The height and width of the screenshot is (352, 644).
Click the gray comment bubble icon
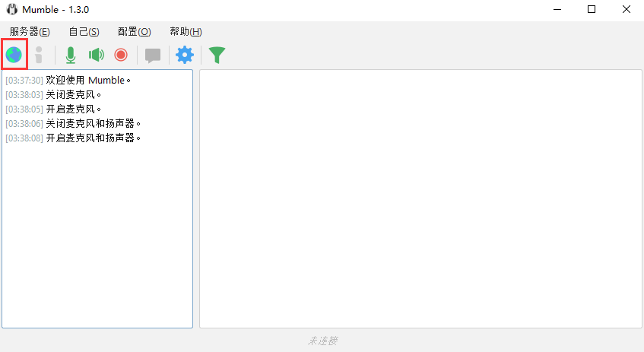[x=153, y=55]
